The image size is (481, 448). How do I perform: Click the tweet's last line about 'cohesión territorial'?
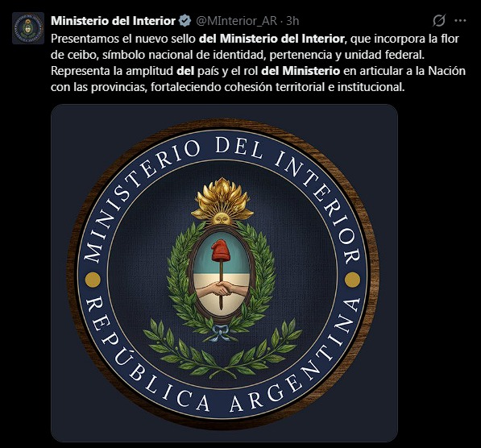[228, 87]
